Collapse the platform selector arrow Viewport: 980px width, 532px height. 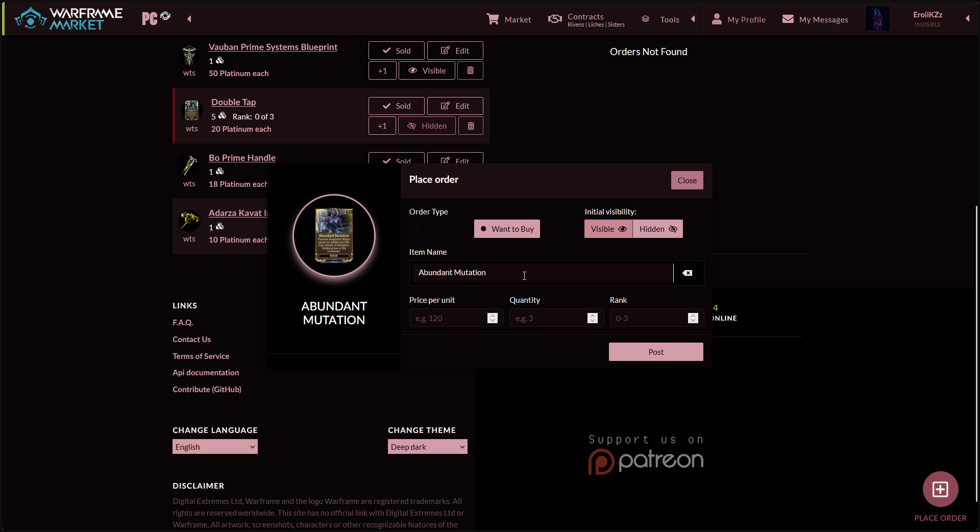pyautogui.click(x=189, y=19)
